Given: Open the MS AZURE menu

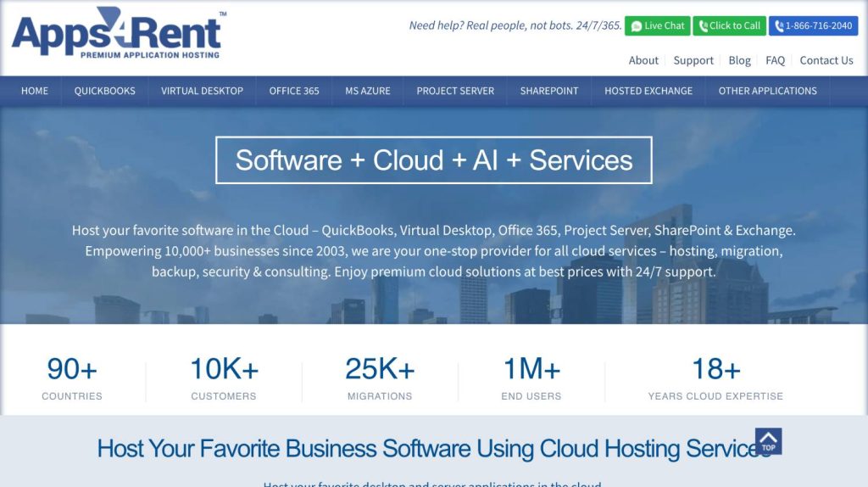Looking at the screenshot, I should click(x=368, y=91).
